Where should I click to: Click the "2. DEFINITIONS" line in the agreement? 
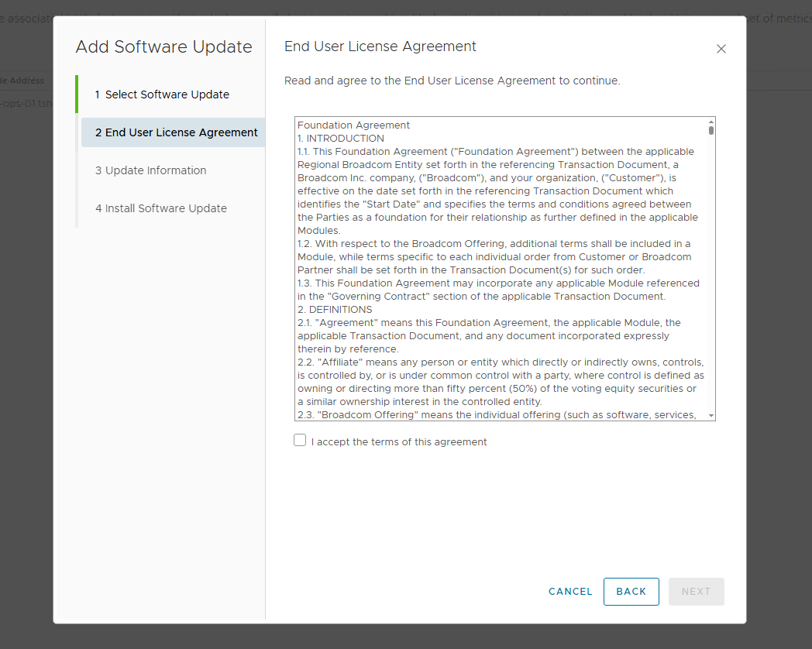[x=335, y=310]
